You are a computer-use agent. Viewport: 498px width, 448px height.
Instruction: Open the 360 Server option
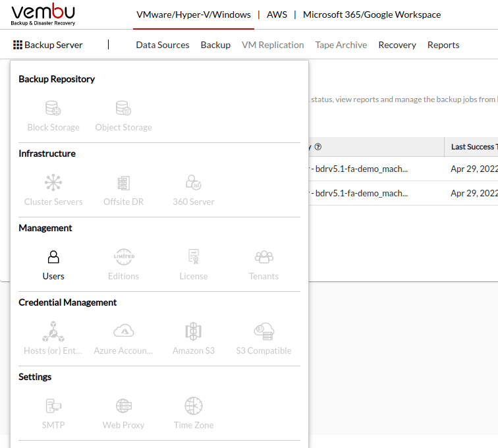194,190
